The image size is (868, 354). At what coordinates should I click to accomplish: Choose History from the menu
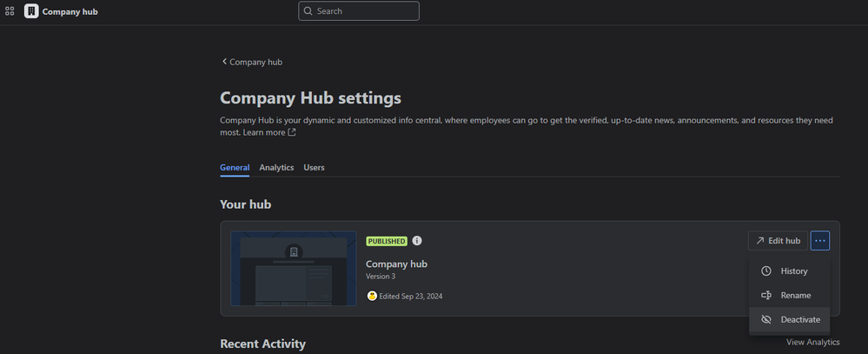click(x=790, y=271)
